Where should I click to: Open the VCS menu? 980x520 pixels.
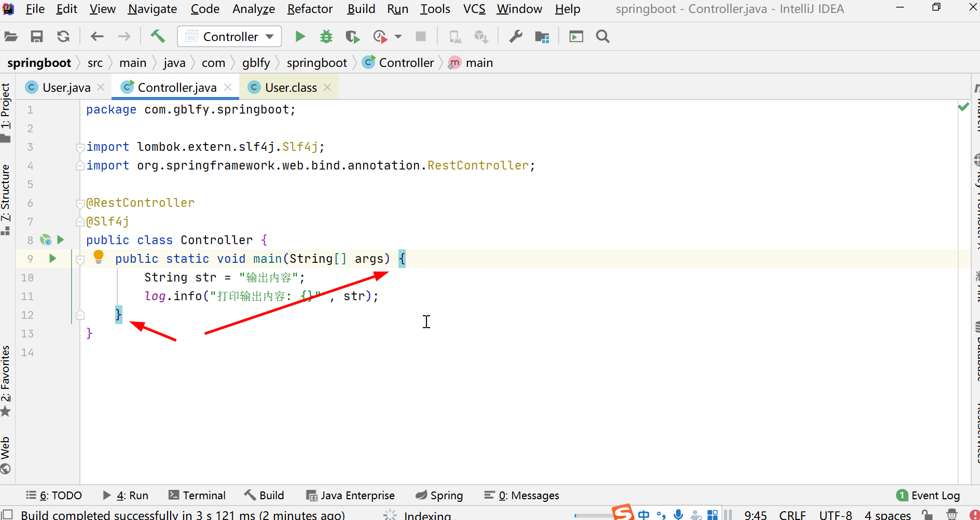474,9
